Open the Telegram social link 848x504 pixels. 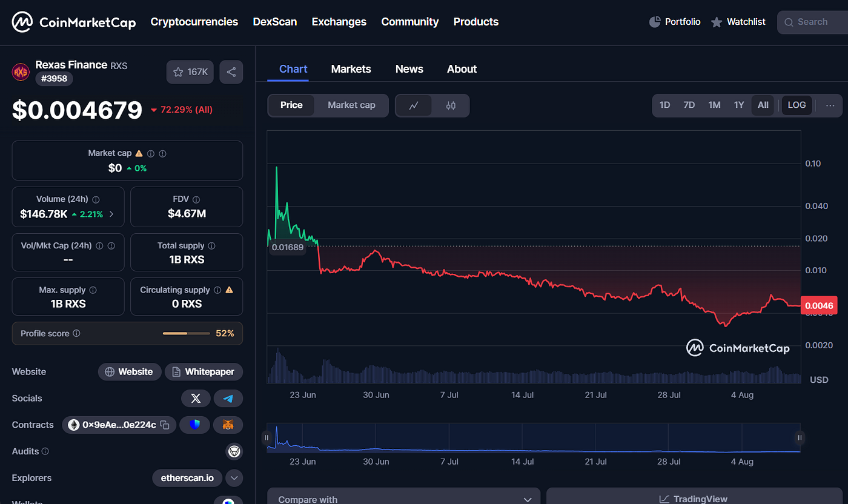228,398
